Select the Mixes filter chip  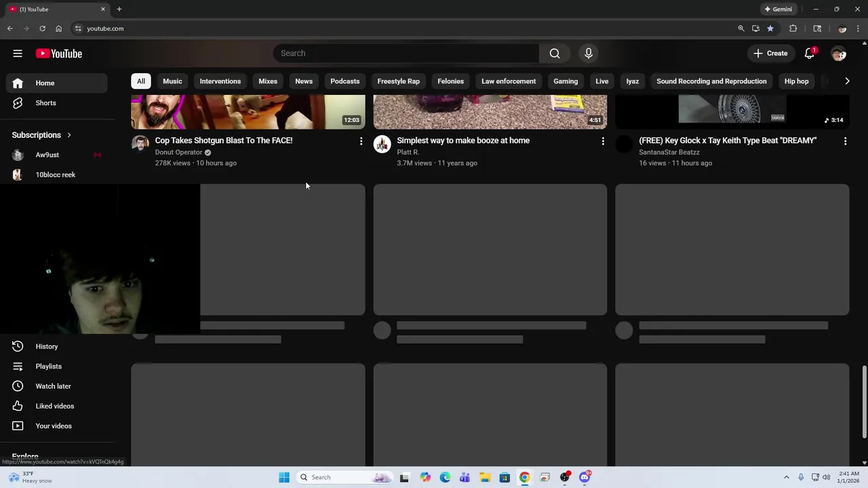click(268, 81)
